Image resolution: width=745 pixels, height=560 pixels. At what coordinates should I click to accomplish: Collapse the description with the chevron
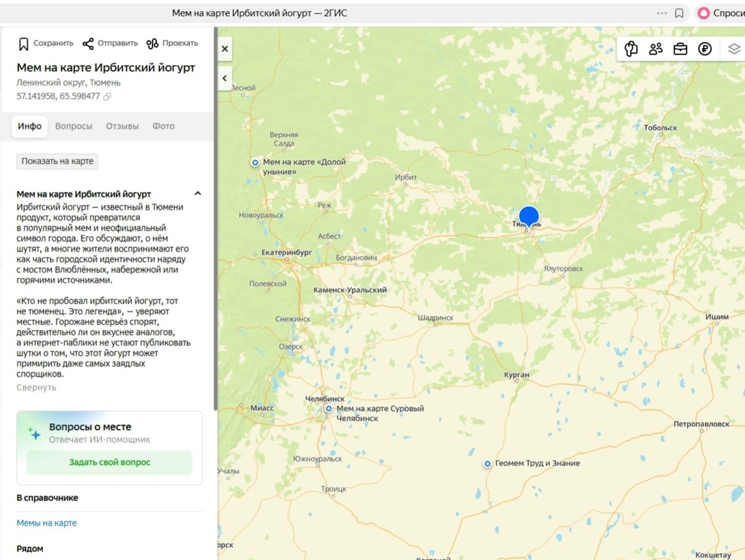[x=198, y=194]
